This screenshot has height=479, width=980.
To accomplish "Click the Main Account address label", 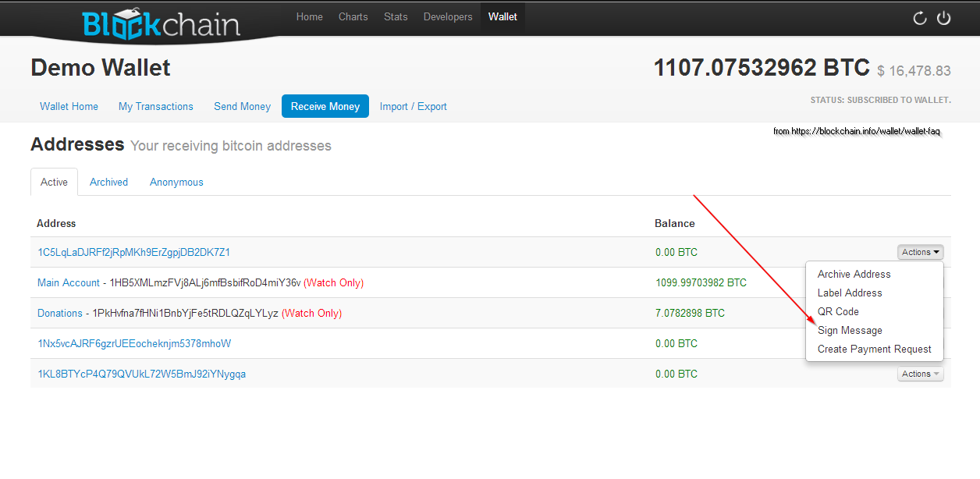I will click(69, 283).
